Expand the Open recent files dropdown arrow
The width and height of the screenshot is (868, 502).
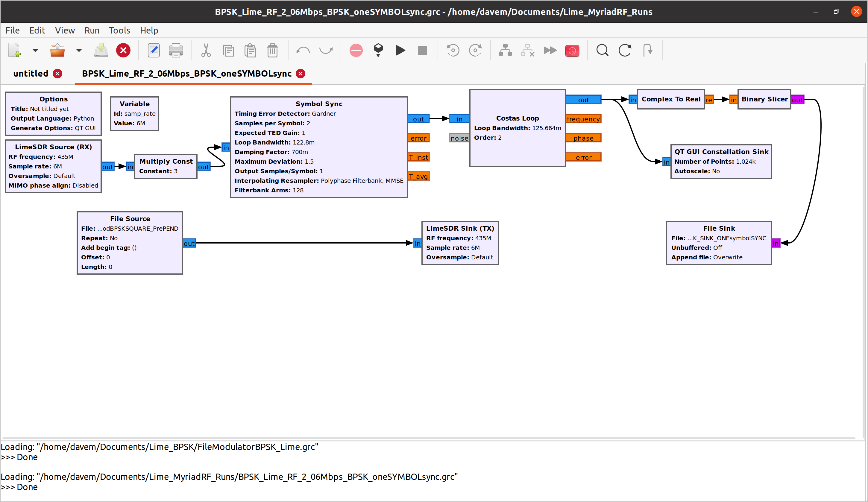(79, 51)
